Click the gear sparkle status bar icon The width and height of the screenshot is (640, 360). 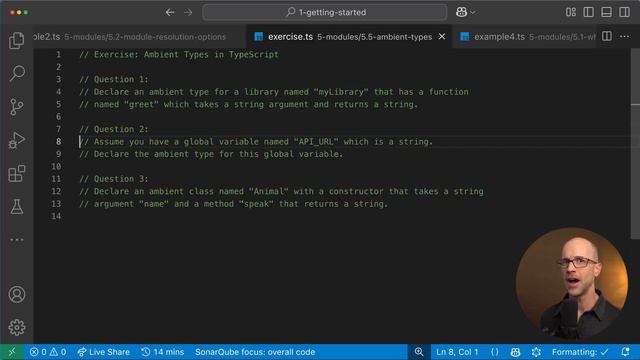tap(536, 352)
